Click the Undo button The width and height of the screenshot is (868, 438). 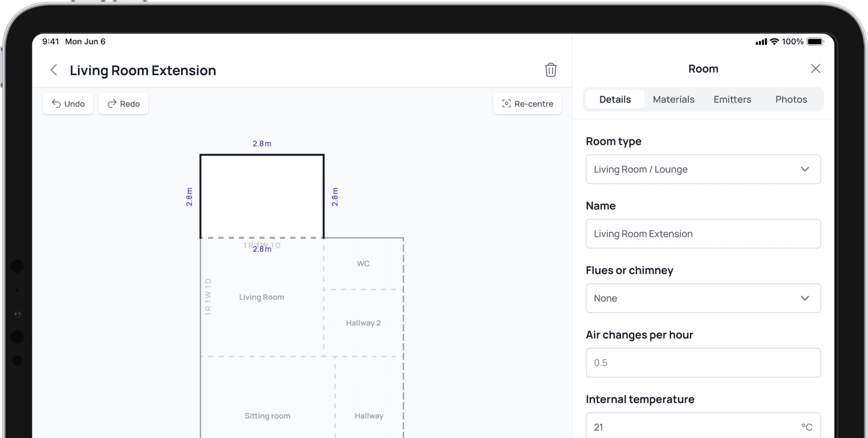(x=68, y=104)
